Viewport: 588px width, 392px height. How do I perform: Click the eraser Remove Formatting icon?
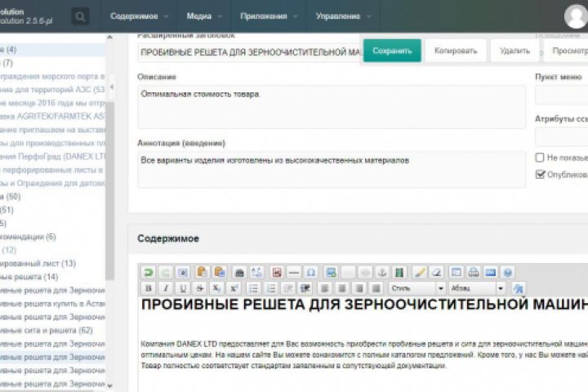(x=436, y=272)
